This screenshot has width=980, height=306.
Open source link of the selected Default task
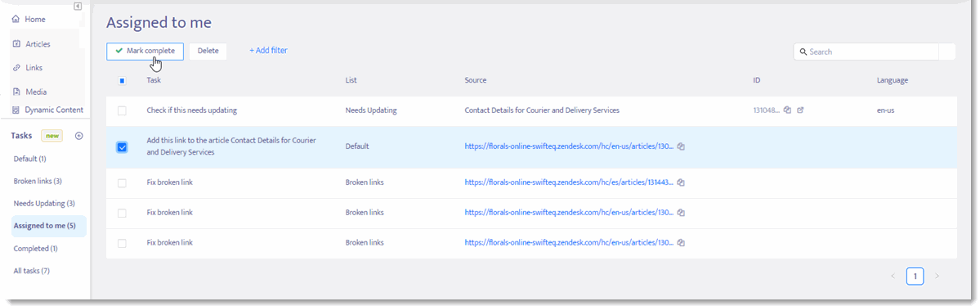click(x=569, y=146)
